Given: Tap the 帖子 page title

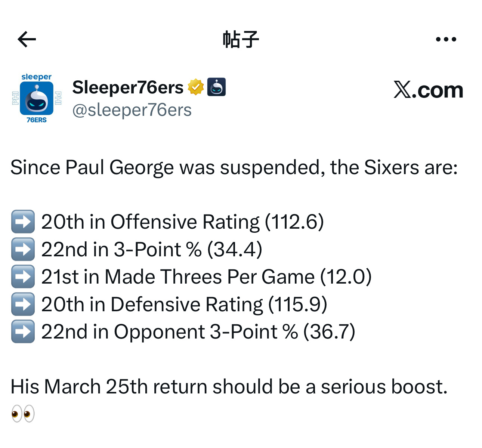Looking at the screenshot, I should pos(241,39).
